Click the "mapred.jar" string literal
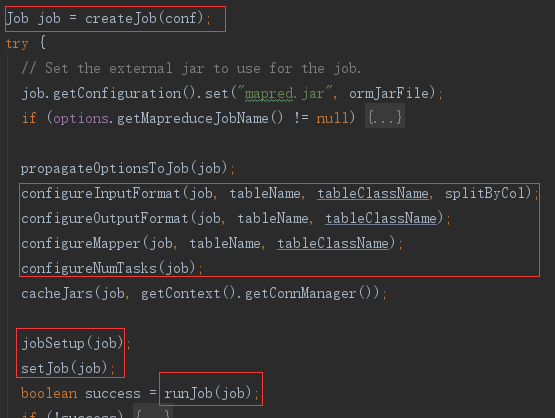 click(x=286, y=93)
